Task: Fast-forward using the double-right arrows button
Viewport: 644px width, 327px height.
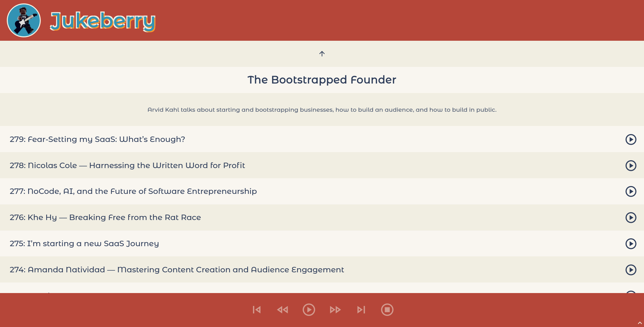Action: tap(335, 310)
